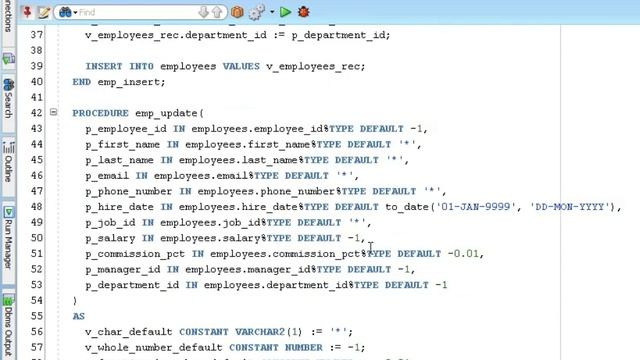Click p_manager_id parameter name
640x360 pixels.
(x=122, y=269)
